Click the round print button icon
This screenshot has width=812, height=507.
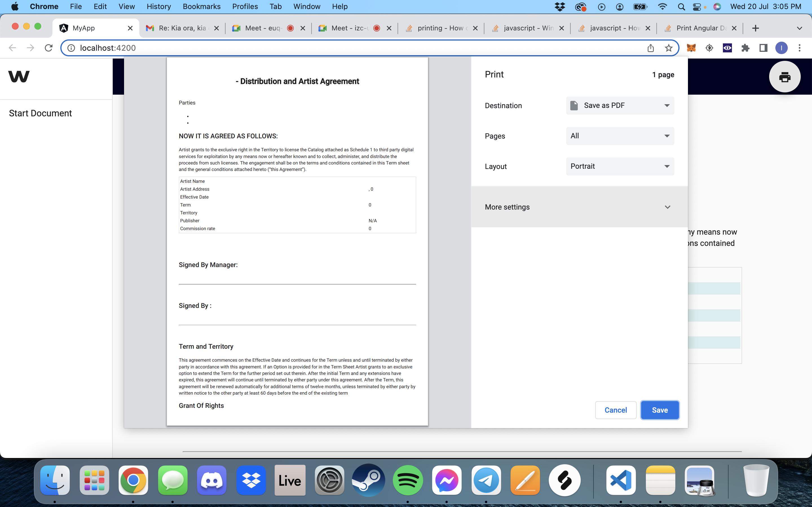coord(784,77)
